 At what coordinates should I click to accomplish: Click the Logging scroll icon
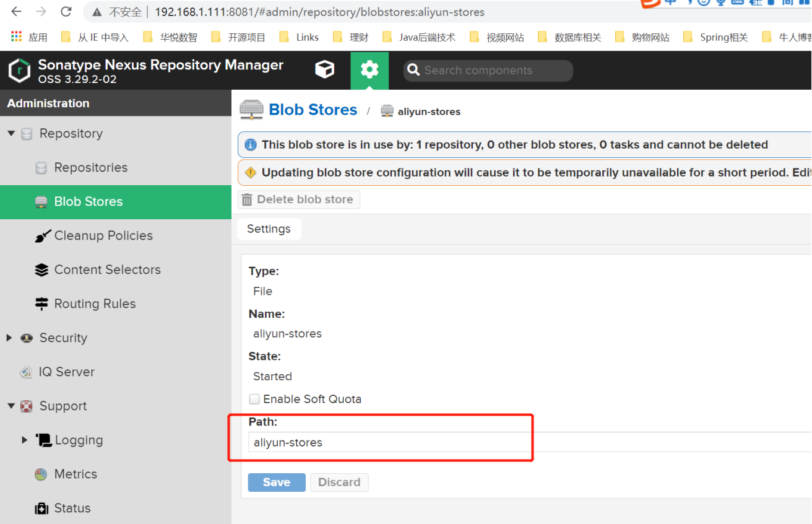(43, 440)
